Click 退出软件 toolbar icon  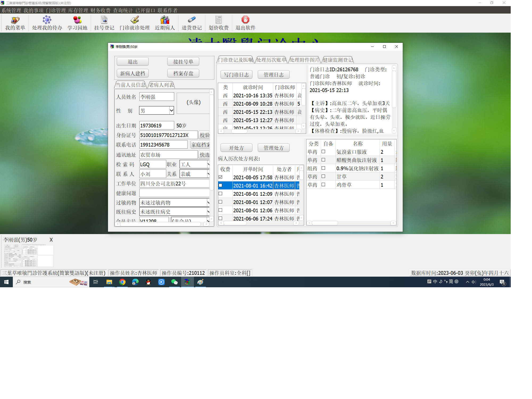[245, 23]
